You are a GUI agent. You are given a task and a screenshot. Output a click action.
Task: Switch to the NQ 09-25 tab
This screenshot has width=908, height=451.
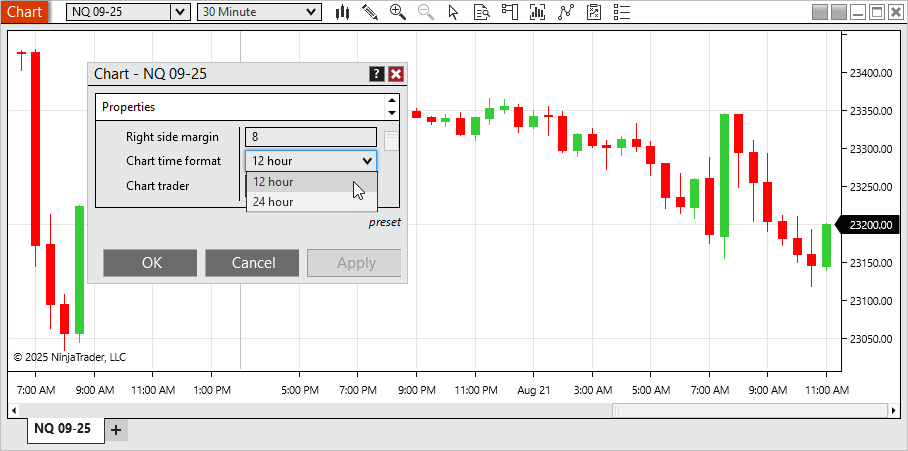(x=63, y=429)
